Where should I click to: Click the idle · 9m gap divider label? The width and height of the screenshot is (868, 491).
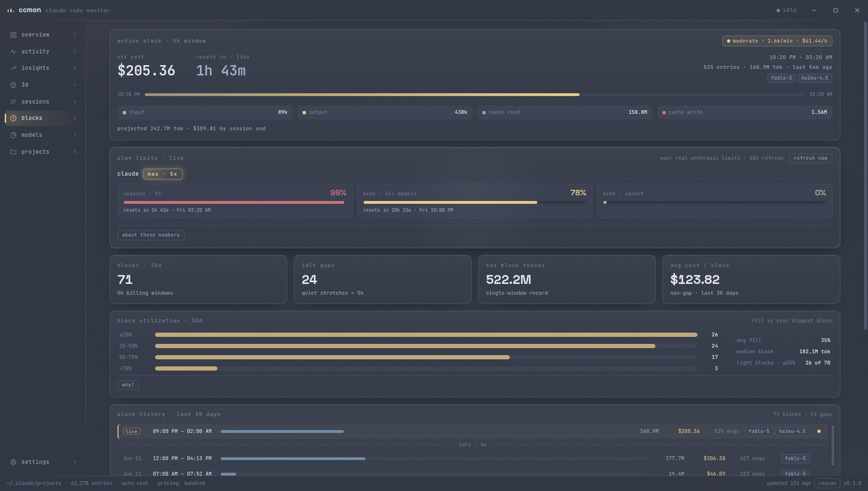click(472, 445)
